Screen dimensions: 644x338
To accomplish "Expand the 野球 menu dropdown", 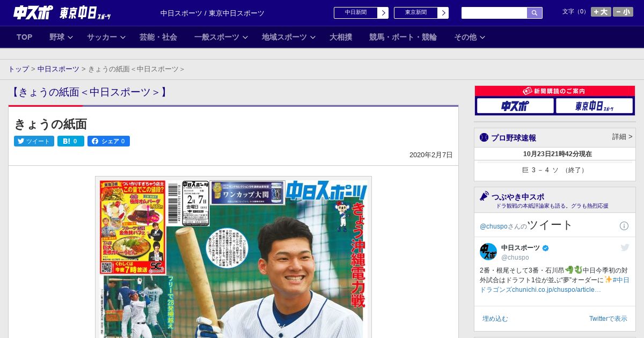I will tap(61, 37).
